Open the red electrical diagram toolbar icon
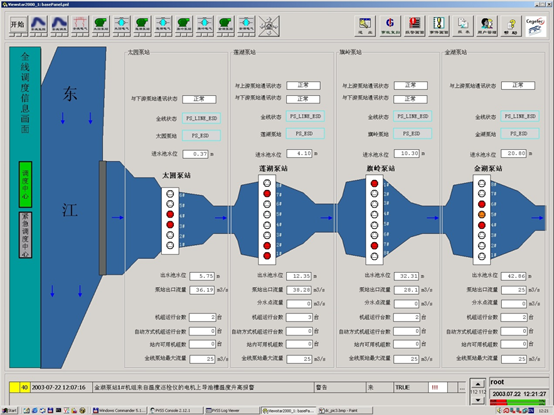 tap(80, 25)
